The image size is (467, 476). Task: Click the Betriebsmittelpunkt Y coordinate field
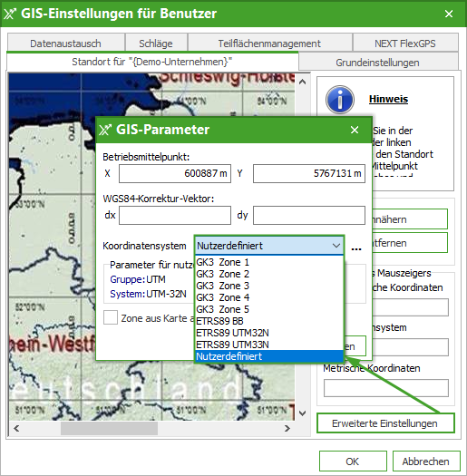click(309, 173)
